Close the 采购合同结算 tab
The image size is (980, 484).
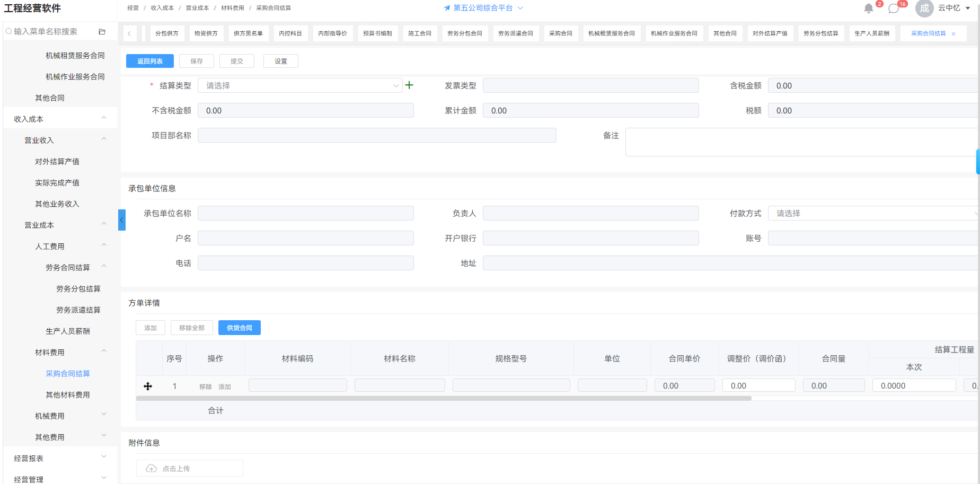tap(953, 34)
